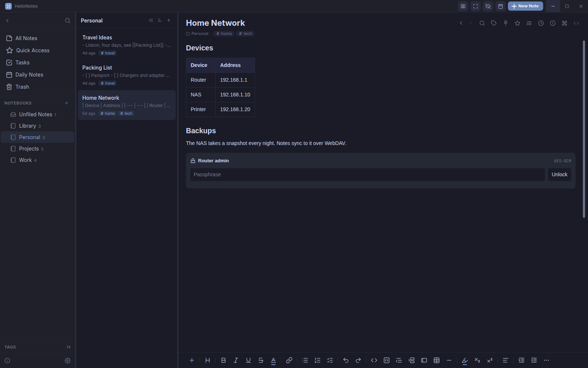Insert a link

click(289, 360)
